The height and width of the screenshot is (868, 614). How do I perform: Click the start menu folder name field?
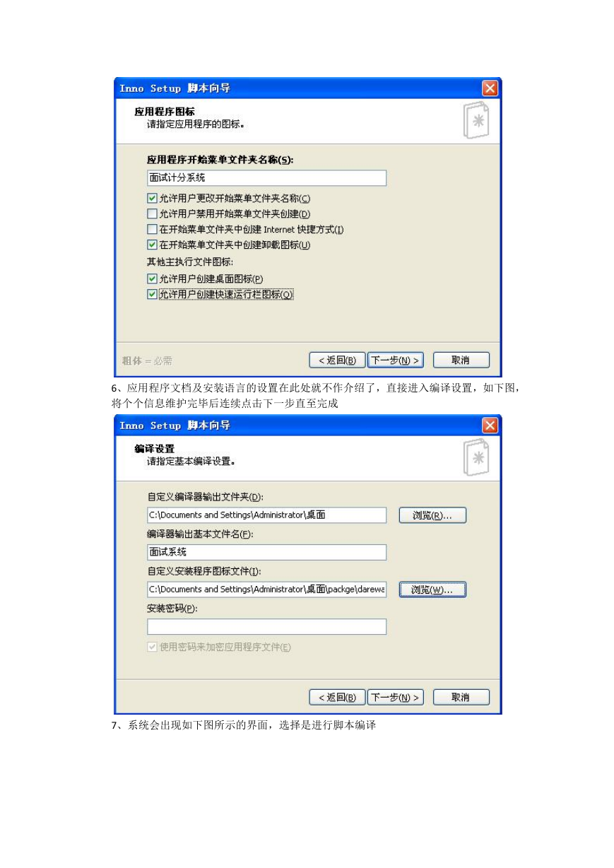click(266, 178)
